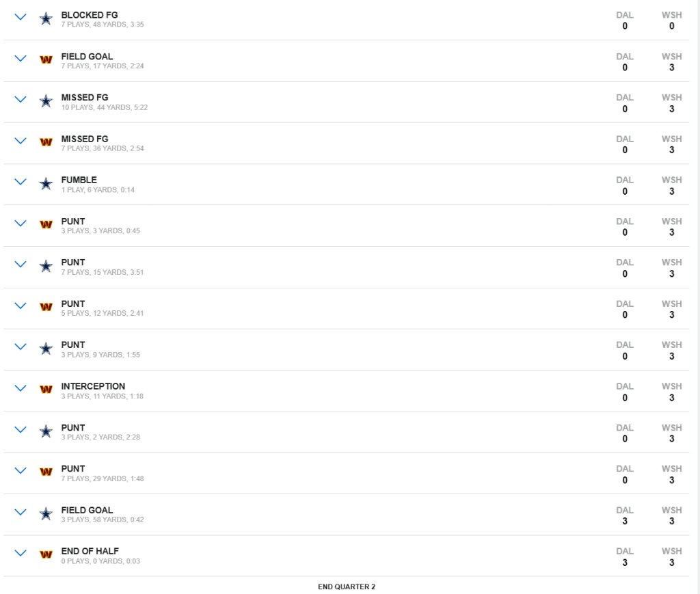Image resolution: width=700 pixels, height=594 pixels.
Task: Open the End of Half drive chevron
Action: 21,553
